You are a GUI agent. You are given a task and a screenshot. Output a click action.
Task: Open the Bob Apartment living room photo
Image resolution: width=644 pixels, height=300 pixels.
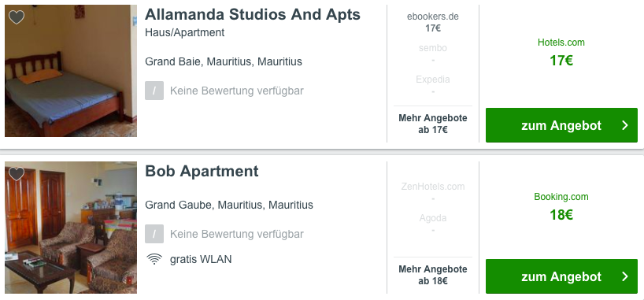pos(71,228)
